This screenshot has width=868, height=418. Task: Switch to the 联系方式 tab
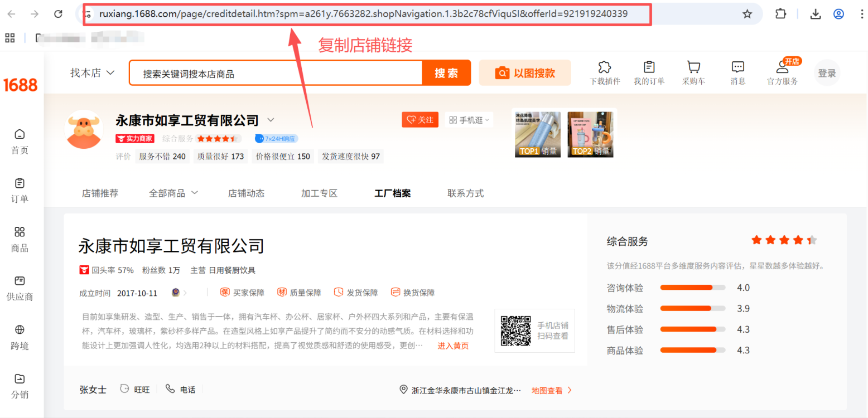pyautogui.click(x=465, y=193)
